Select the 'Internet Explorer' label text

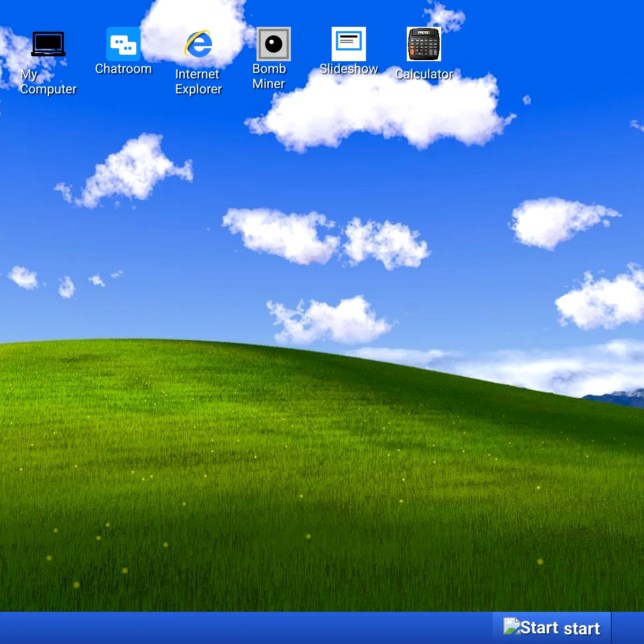click(199, 82)
